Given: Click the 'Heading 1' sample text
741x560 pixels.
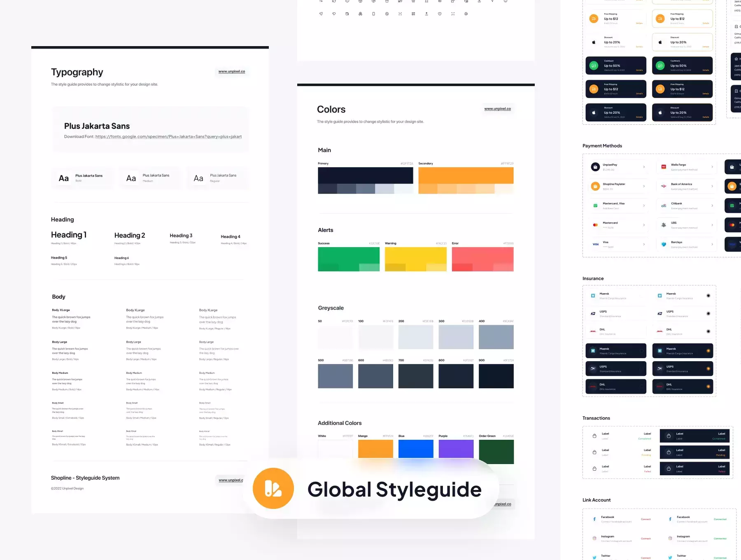Looking at the screenshot, I should coord(69,235).
